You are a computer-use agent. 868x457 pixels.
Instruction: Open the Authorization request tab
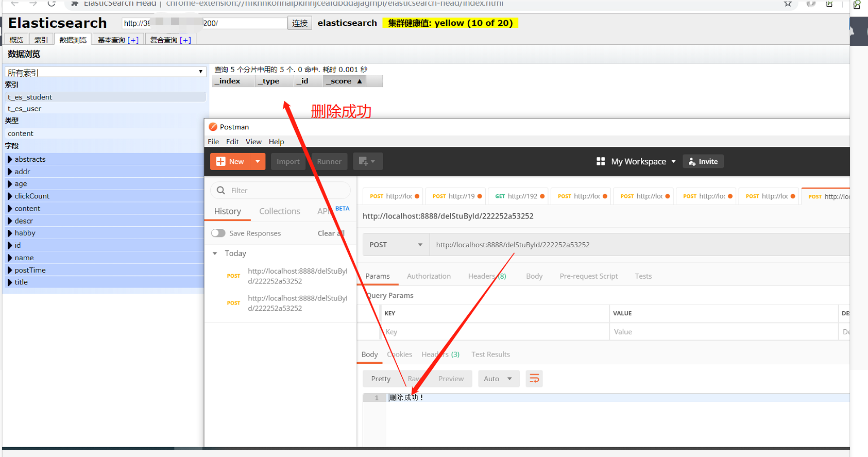[429, 276]
